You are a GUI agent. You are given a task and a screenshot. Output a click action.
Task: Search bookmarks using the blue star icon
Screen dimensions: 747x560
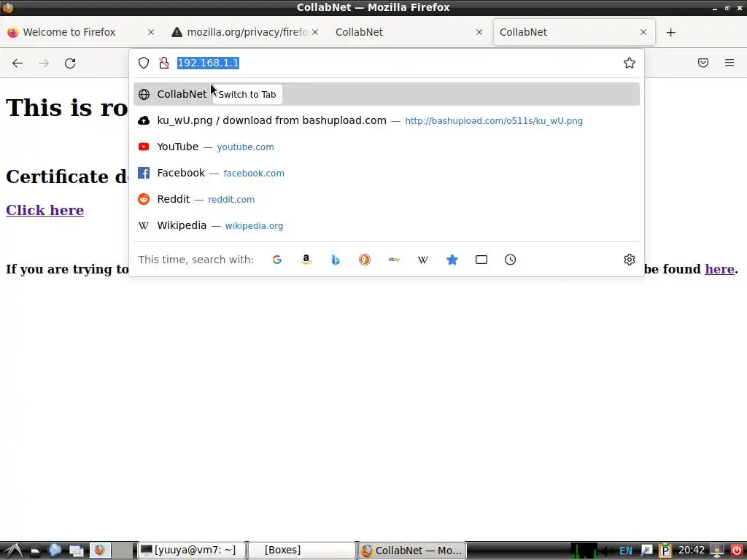coord(452,260)
